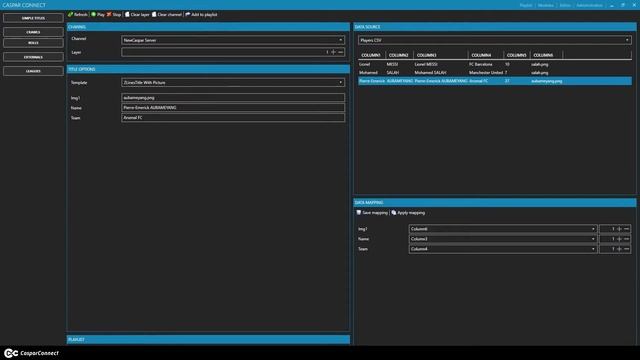Increment the Img1 mapping row index
This screenshot has height=360, width=640.
tap(619, 229)
